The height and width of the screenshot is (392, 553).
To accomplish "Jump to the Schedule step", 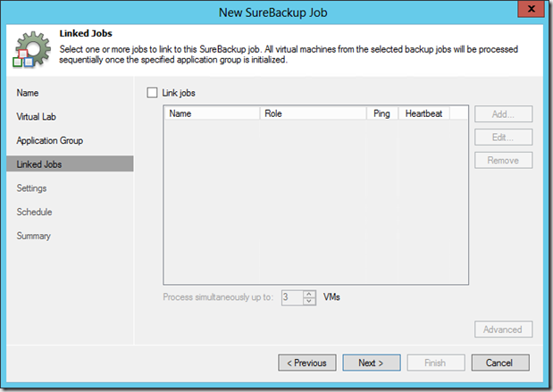I will [34, 212].
